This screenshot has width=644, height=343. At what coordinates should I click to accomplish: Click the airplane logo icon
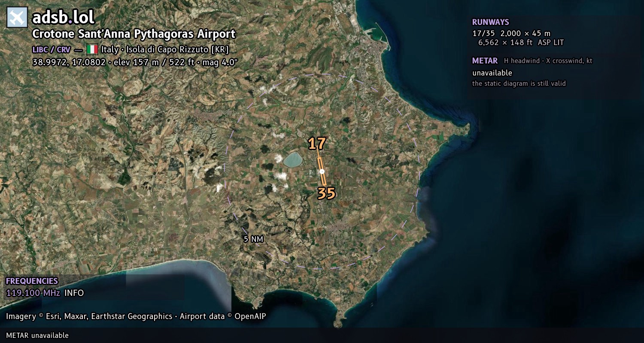pyautogui.click(x=17, y=18)
